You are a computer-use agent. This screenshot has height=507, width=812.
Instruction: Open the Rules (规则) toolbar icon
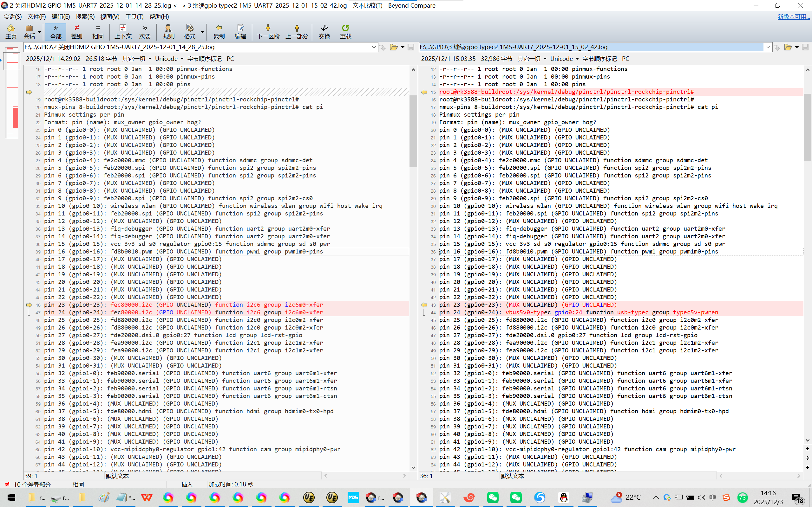pyautogui.click(x=168, y=31)
